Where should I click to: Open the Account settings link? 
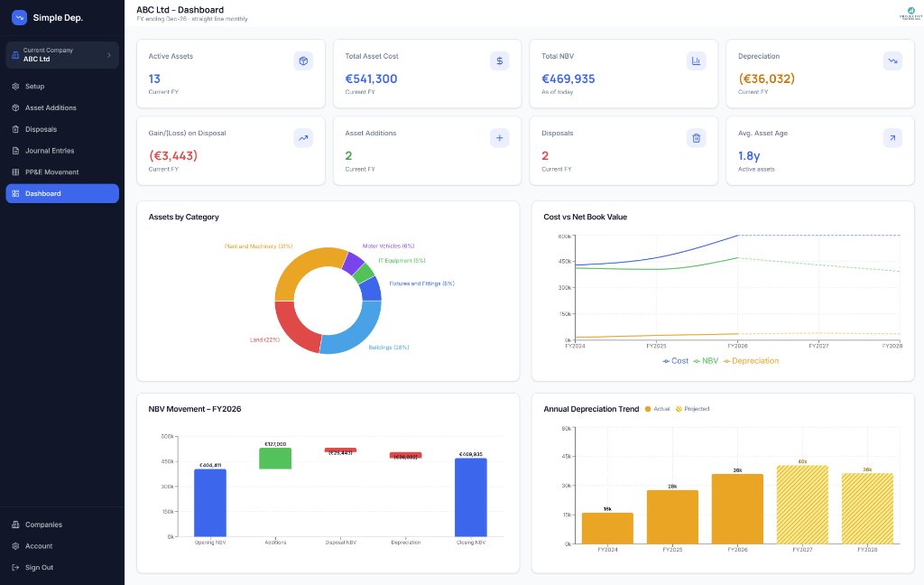pyautogui.click(x=62, y=546)
